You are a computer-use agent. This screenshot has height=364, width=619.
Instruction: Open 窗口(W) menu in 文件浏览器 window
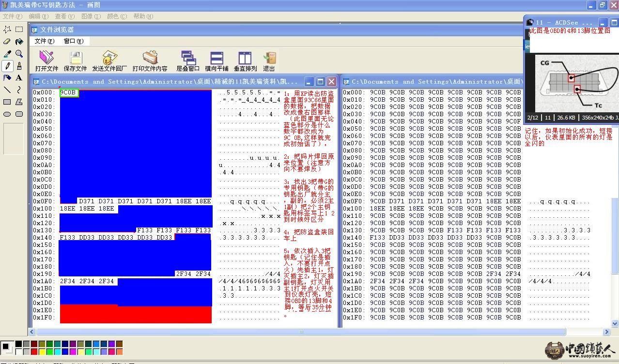pyautogui.click(x=74, y=41)
